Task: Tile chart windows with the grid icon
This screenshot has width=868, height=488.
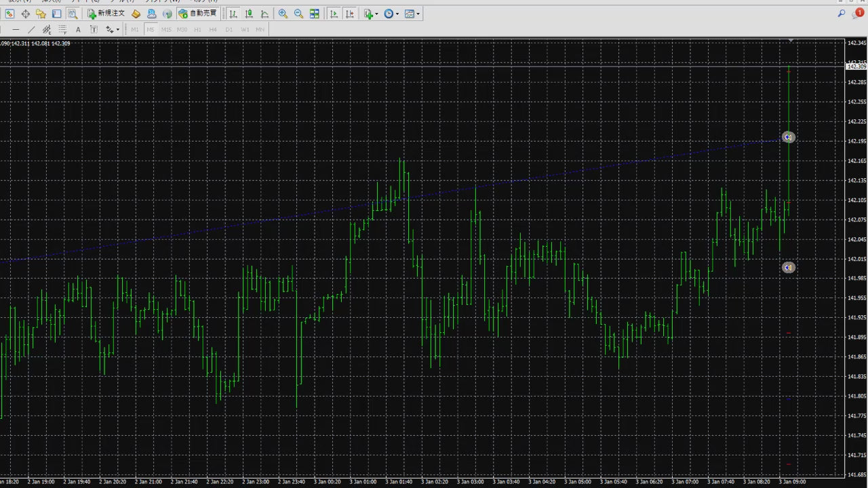Action: pos(315,14)
